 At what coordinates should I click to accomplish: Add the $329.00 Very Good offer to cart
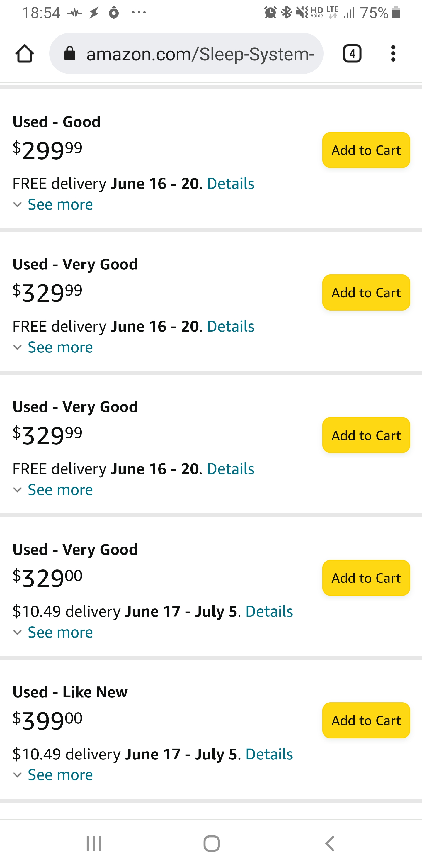366,578
